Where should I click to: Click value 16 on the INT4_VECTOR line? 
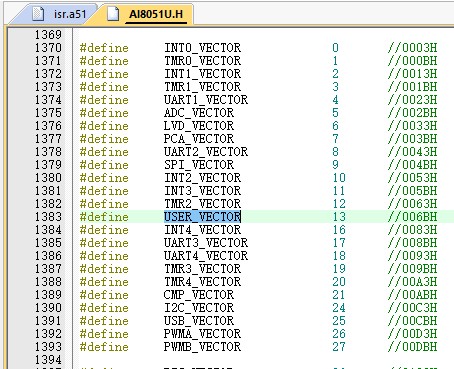(339, 230)
